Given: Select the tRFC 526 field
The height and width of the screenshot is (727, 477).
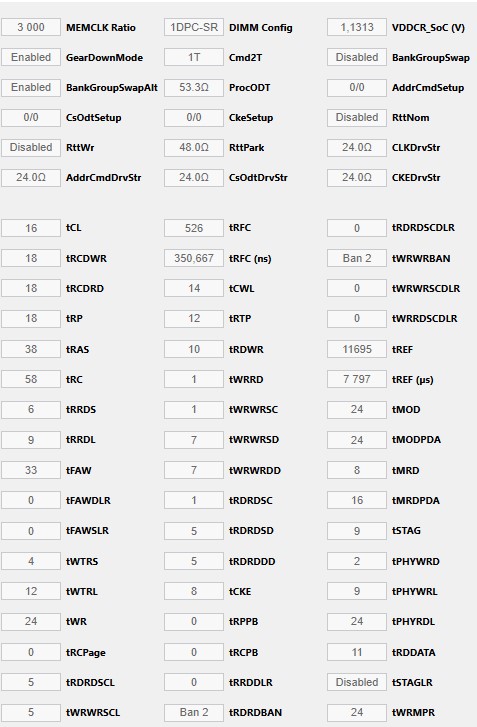Looking at the screenshot, I should 194,228.
